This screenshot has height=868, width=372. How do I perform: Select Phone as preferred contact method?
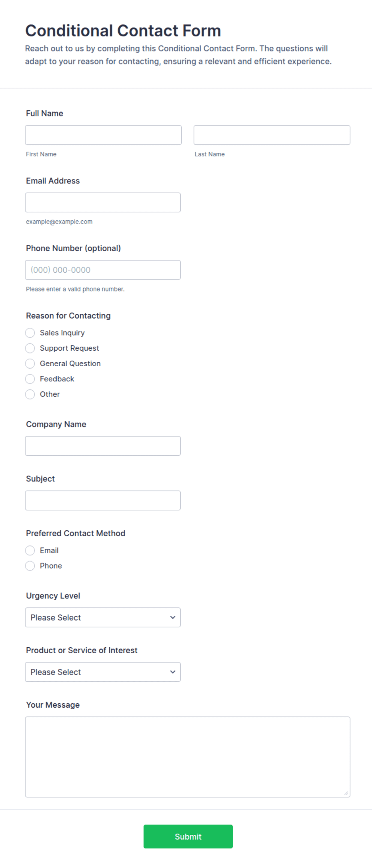pos(30,566)
